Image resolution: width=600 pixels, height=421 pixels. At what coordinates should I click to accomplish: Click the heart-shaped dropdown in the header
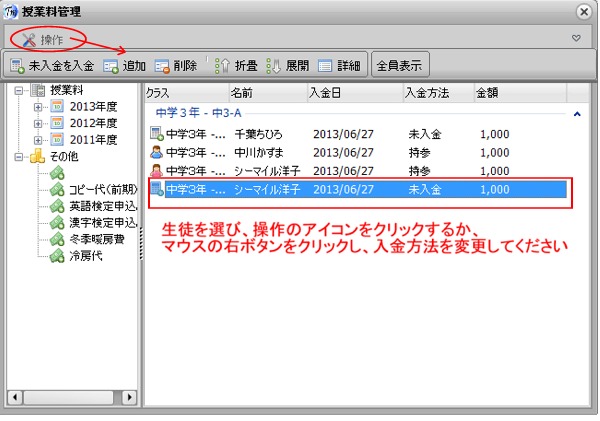tap(576, 38)
